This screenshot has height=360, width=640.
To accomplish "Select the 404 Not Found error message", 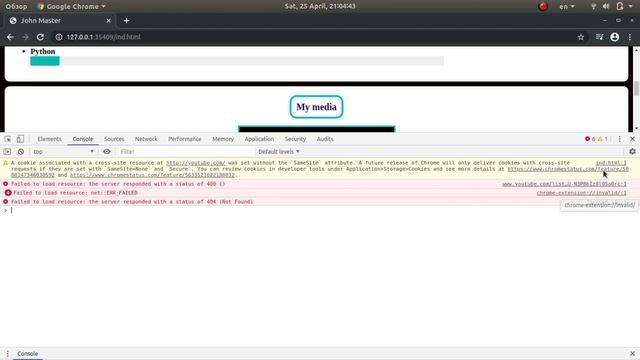I will [x=132, y=202].
